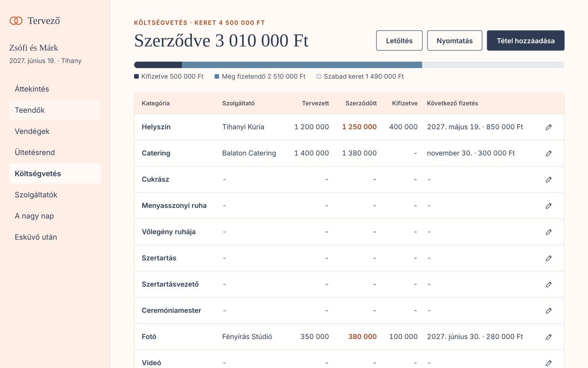Viewport: 588px width, 368px height.
Task: Open Esküvő után section
Action: 55,237
